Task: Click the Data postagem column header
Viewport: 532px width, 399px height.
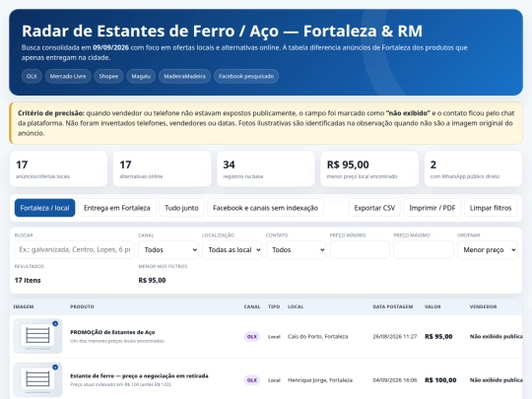Action: [393, 306]
